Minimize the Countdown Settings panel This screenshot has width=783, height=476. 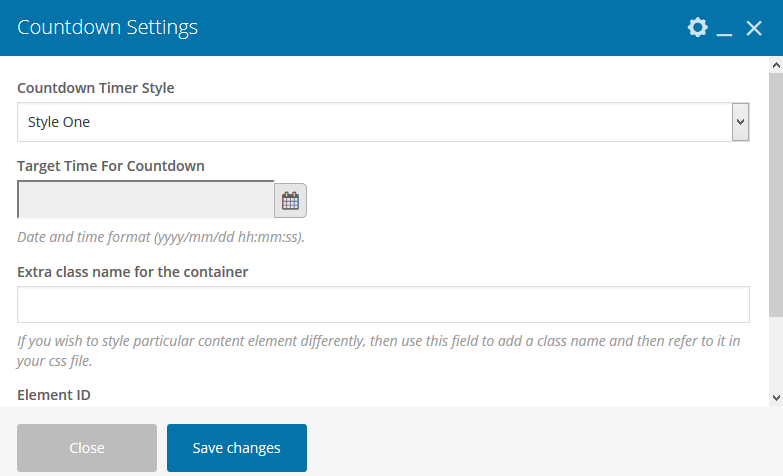(x=725, y=30)
